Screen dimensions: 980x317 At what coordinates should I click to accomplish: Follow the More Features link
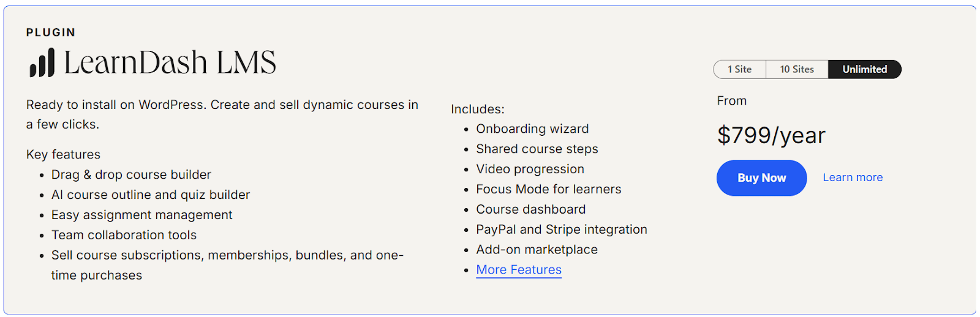(519, 270)
